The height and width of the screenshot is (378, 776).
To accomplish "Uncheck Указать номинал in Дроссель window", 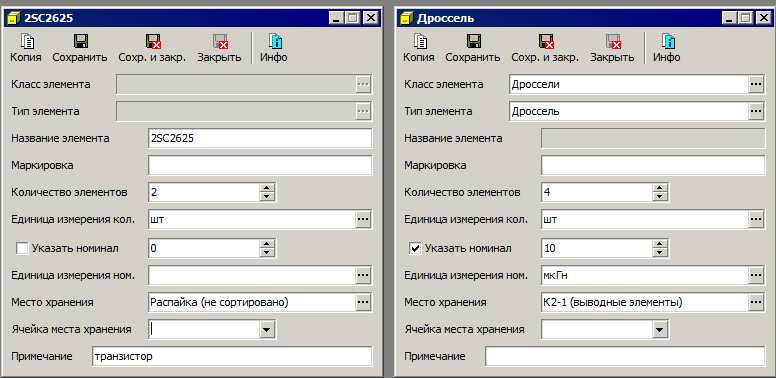I will coord(415,248).
